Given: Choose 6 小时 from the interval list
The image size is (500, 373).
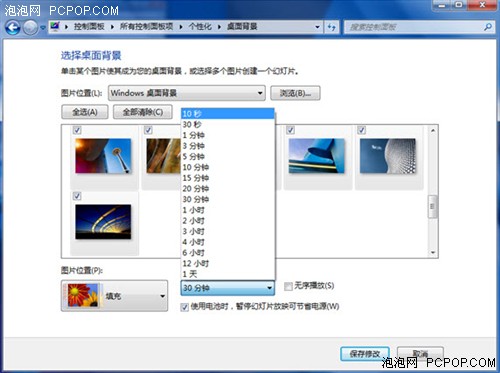Looking at the screenshot, I should [228, 252].
